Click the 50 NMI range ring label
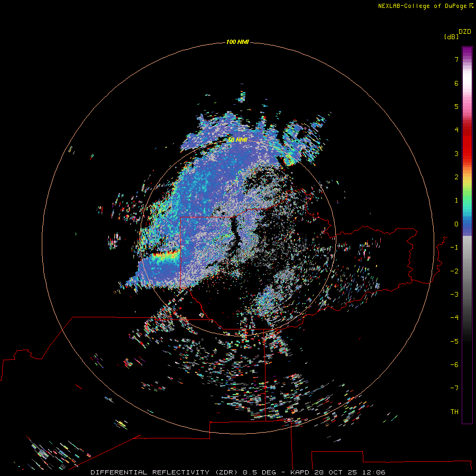 pos(237,140)
